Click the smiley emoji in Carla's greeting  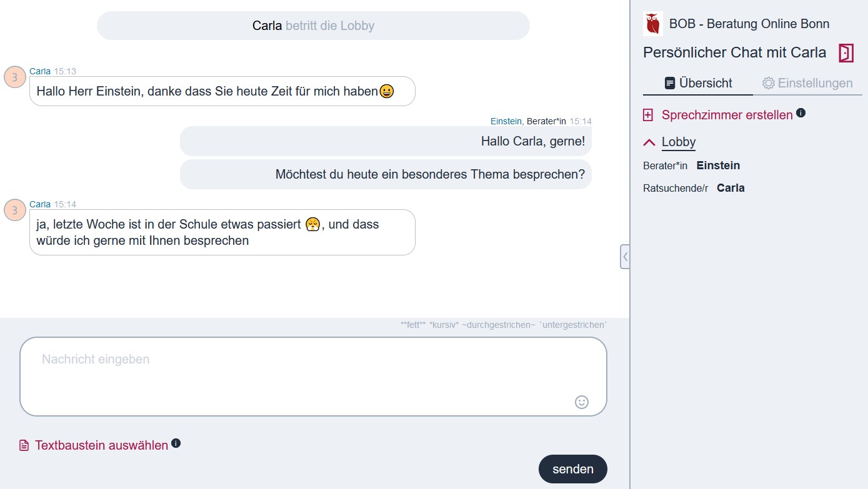pos(387,91)
